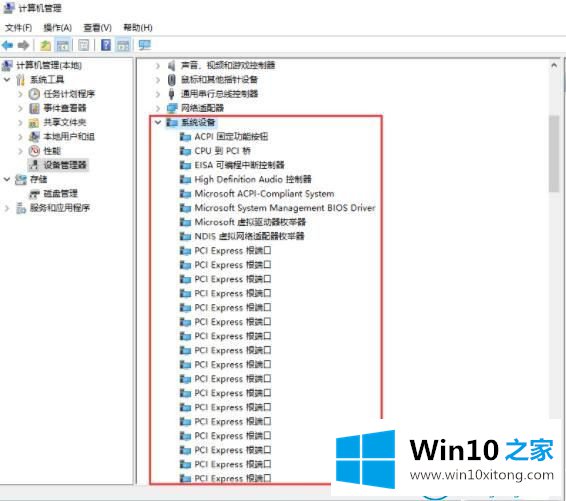Click the vertical scrollbar thumb of device list
Screen dimensions: 566x501
[554, 153]
